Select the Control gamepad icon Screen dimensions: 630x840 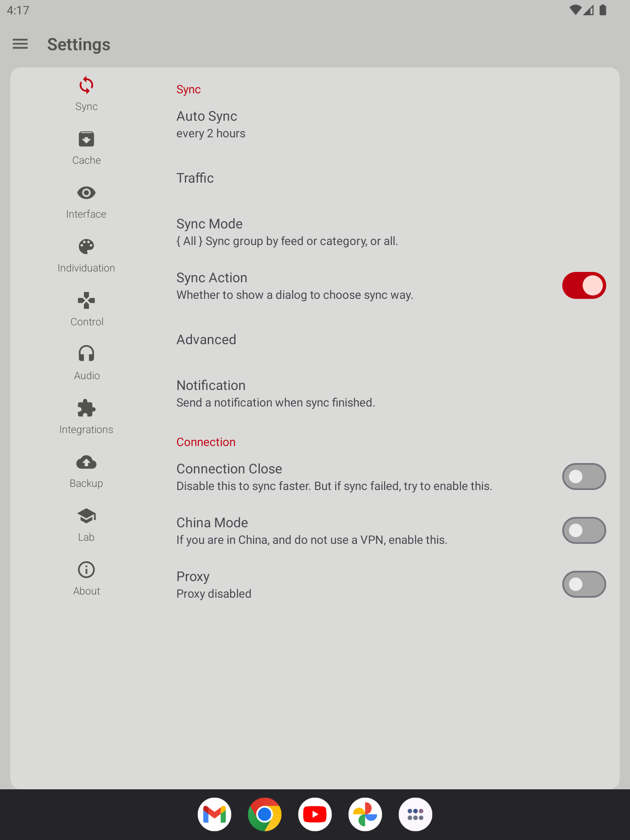click(86, 301)
